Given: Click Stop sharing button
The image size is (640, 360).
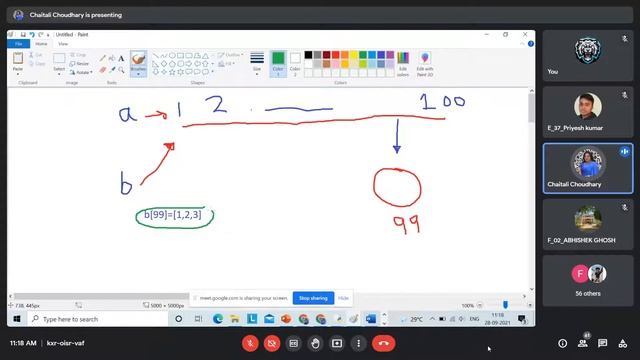Looking at the screenshot, I should point(313,298).
